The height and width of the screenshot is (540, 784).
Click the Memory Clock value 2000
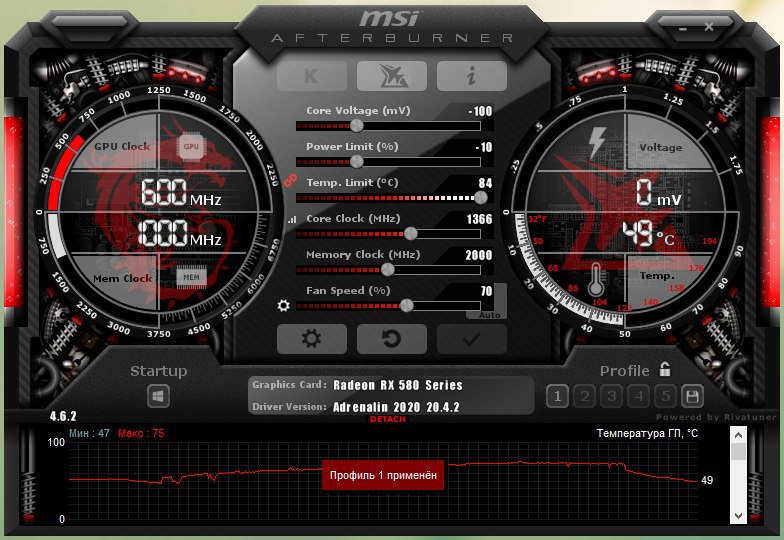click(x=479, y=255)
